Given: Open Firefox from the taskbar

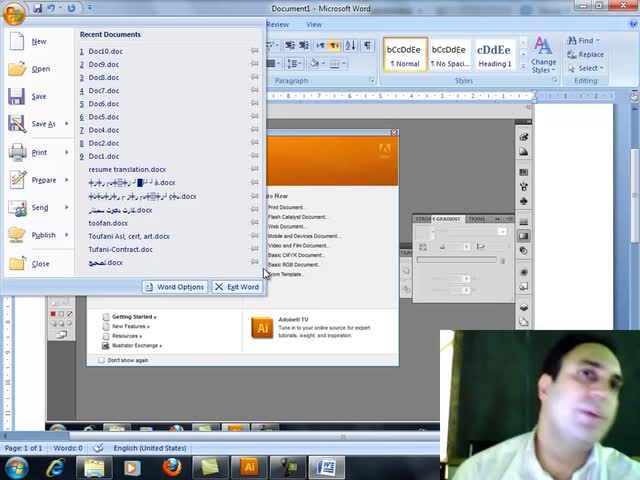Looking at the screenshot, I should coord(172,467).
